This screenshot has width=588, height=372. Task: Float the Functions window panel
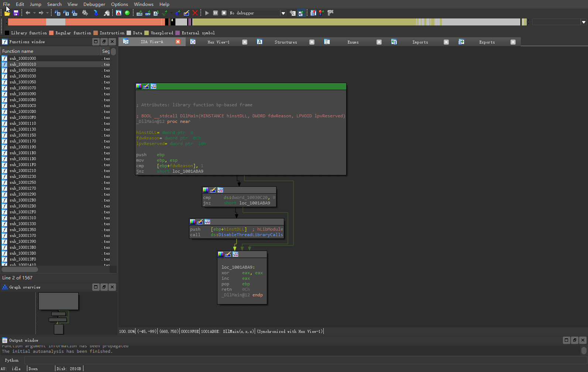[104, 42]
